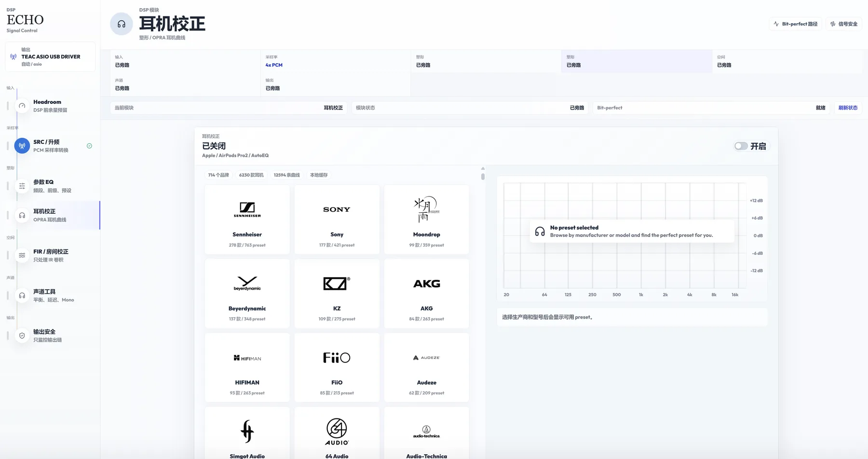Select the Sennheiser brand logo
868x459 pixels.
(x=247, y=209)
